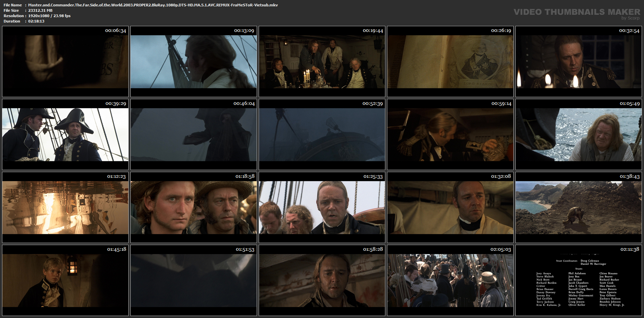Select the thumbnail at 01:32:08

coord(450,207)
